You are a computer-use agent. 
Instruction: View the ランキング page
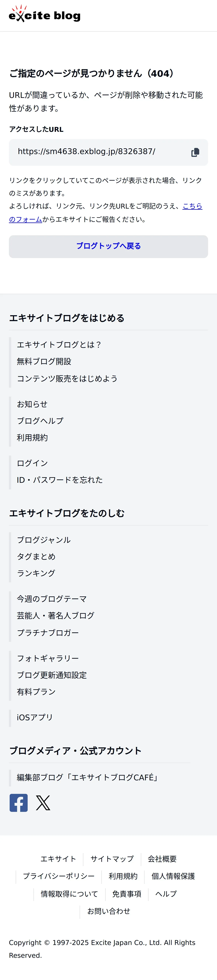(x=36, y=573)
